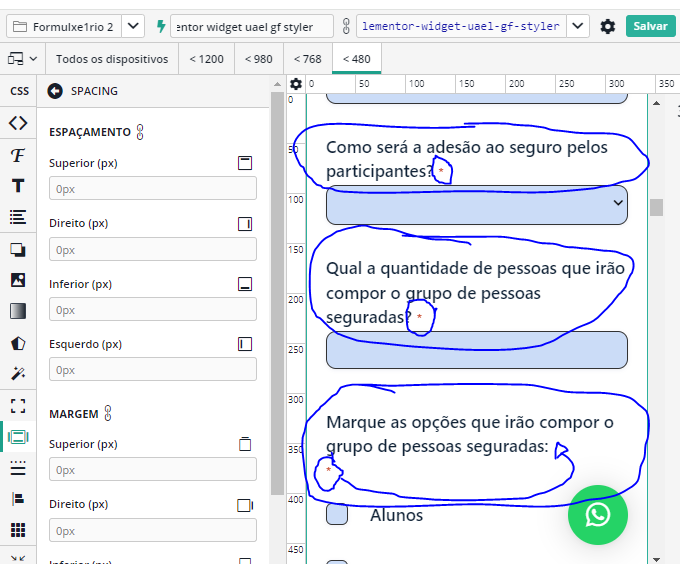Click the preview scroll up arrow
680x564 pixels.
(x=657, y=103)
